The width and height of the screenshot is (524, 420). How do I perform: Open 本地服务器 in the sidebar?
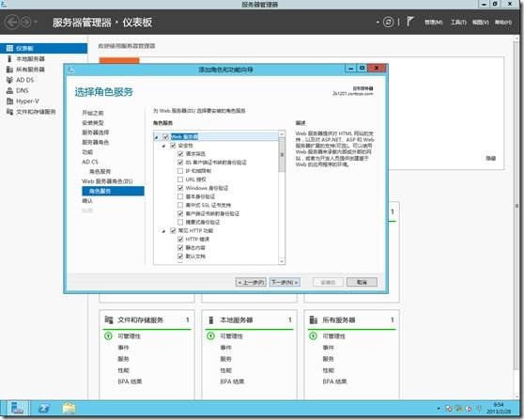pyautogui.click(x=30, y=59)
